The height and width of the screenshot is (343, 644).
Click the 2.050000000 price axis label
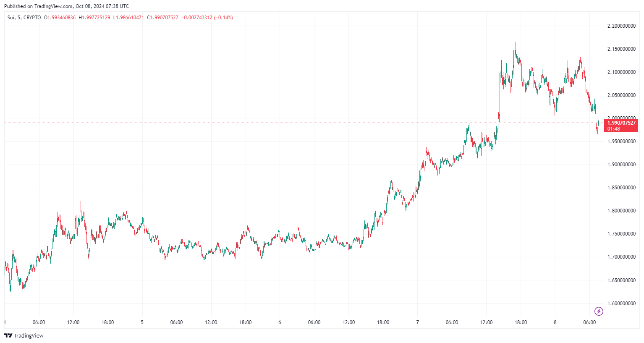coord(621,95)
